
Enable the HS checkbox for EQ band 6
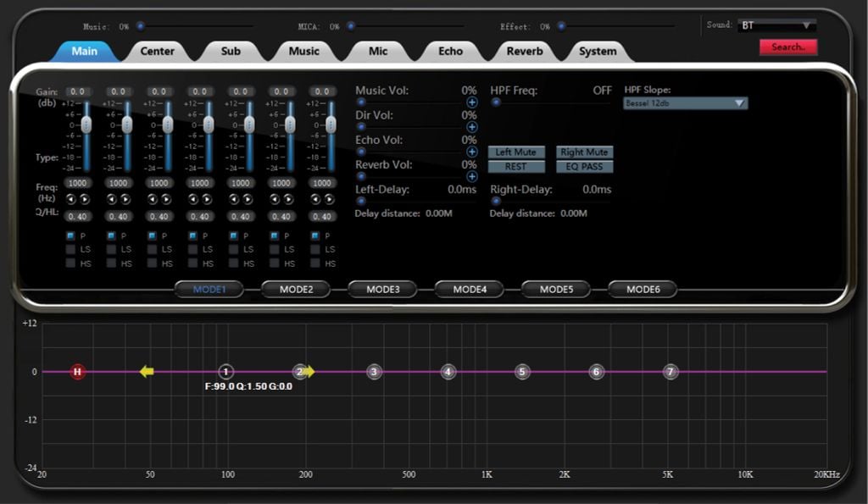point(275,263)
